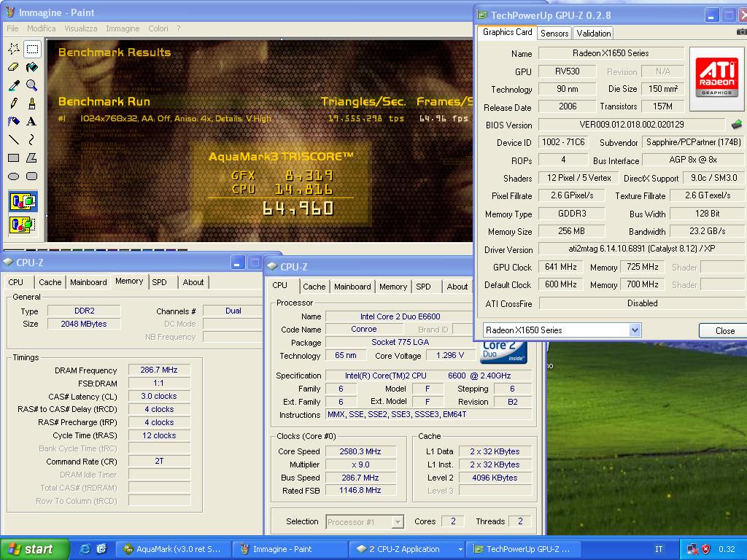
Task: Click the IT language bar indicator
Action: pos(659,549)
